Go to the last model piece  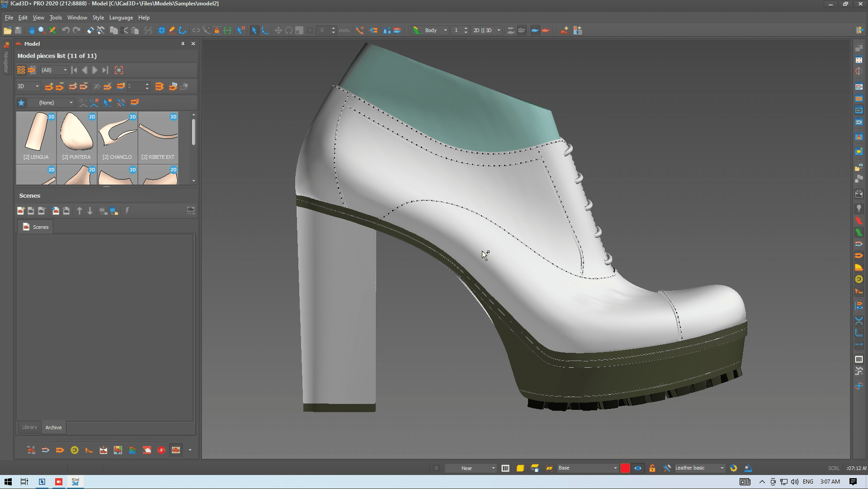pyautogui.click(x=105, y=70)
